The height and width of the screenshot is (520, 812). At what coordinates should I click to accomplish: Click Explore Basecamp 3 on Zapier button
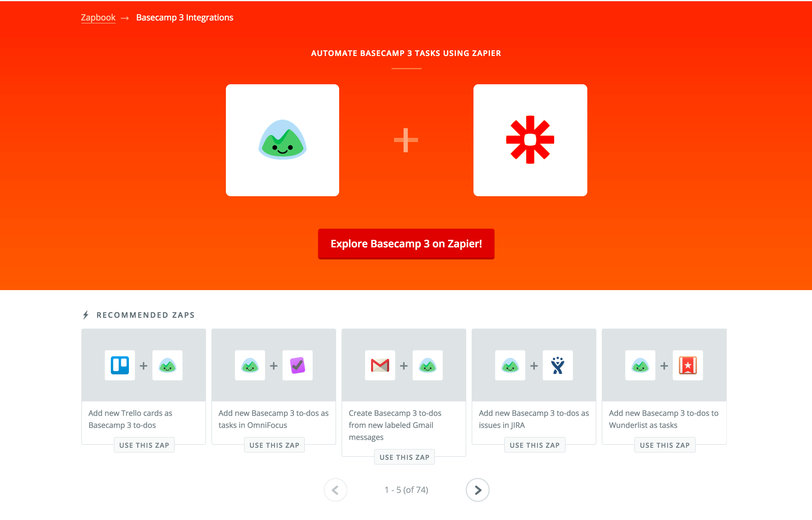pos(406,244)
